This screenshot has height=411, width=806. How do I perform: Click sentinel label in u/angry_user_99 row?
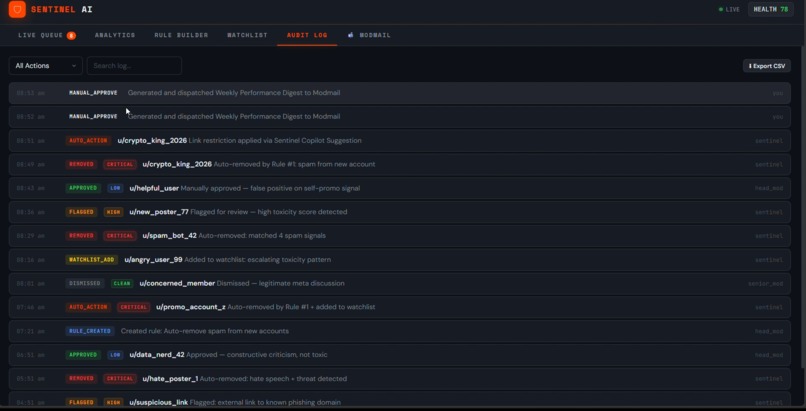pos(769,260)
